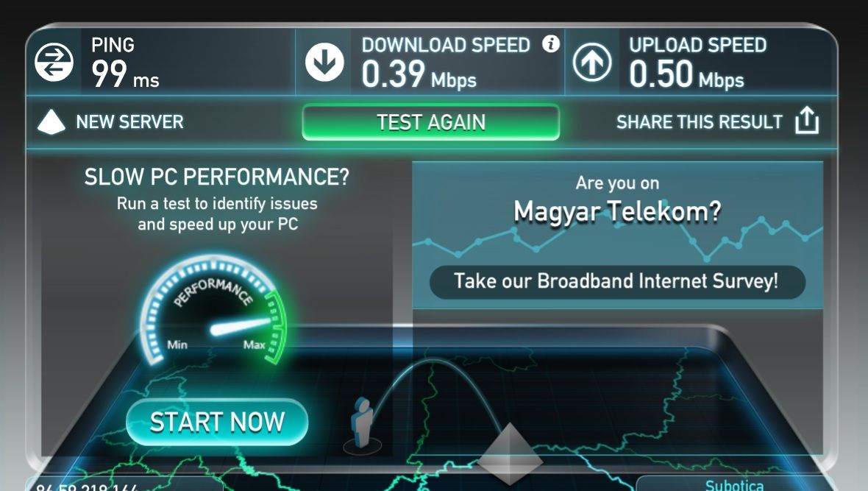Select the person figure on the map
The image size is (868, 491).
point(362,423)
